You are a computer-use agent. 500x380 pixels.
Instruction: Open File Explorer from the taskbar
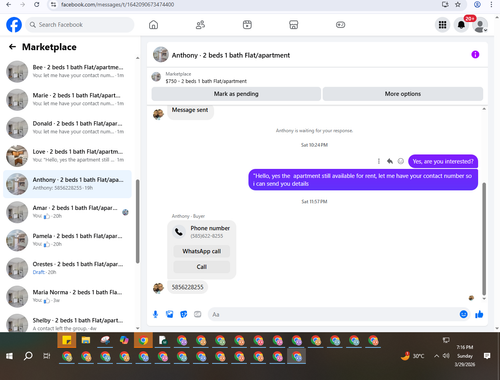(x=86, y=340)
